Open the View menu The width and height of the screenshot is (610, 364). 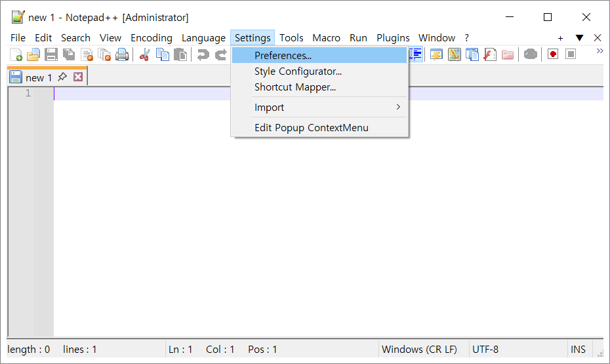[x=110, y=38]
